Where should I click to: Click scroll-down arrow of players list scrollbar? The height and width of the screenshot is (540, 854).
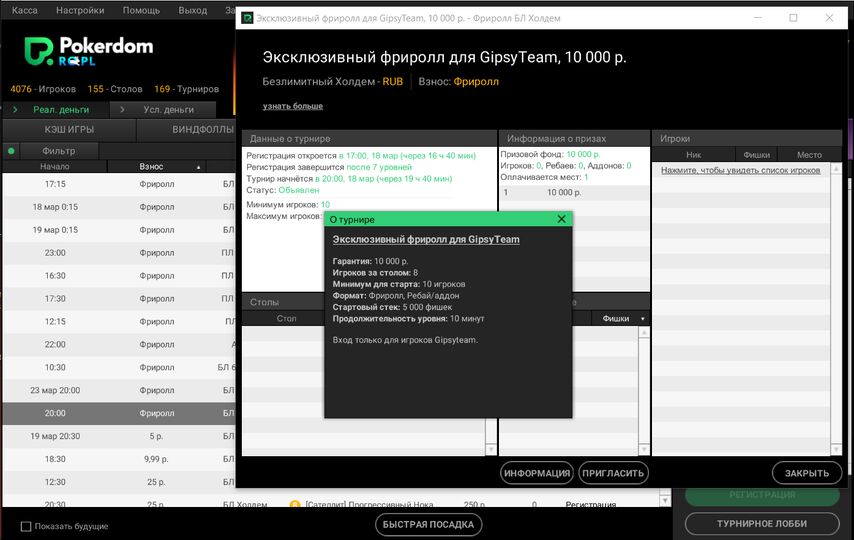[836, 450]
